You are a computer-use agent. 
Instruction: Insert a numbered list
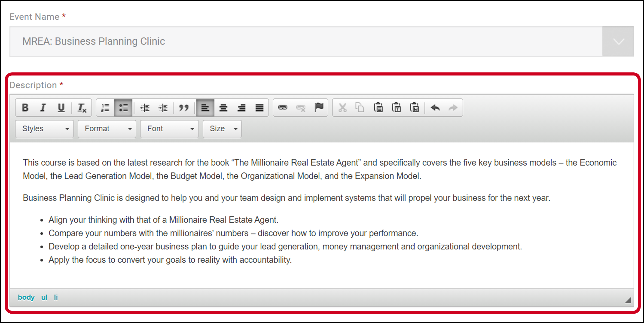point(105,108)
